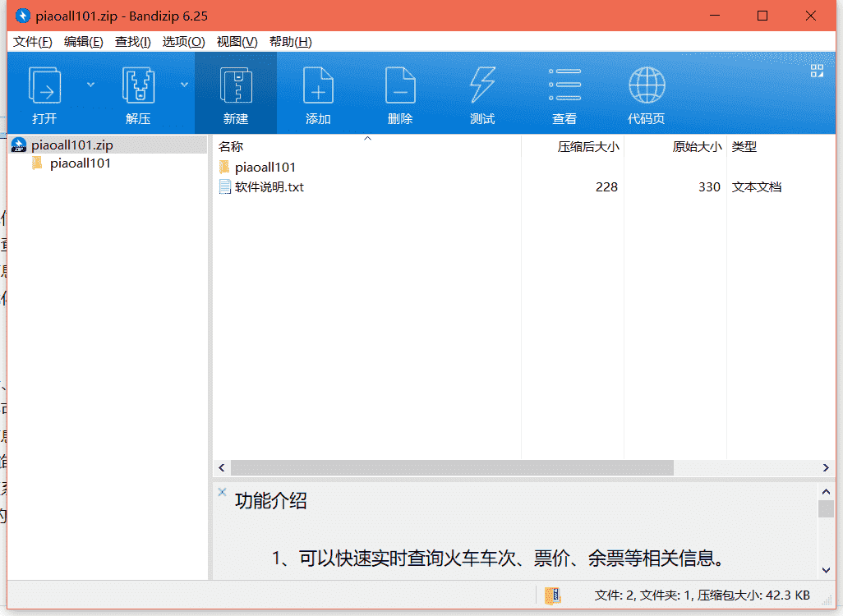Close the preview pane with the X
The width and height of the screenshot is (843, 616).
tap(222, 491)
